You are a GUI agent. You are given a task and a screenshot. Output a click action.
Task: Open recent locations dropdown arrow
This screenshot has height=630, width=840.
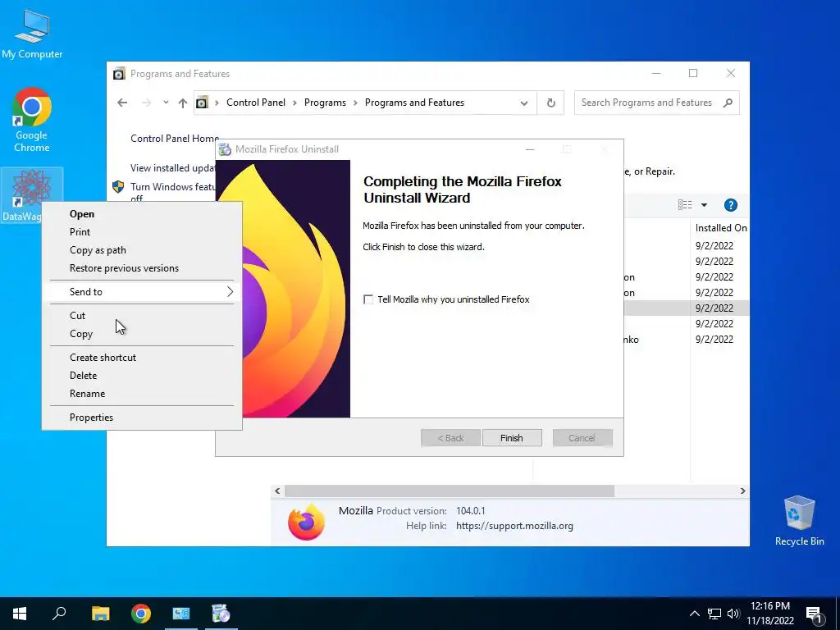[x=166, y=103]
